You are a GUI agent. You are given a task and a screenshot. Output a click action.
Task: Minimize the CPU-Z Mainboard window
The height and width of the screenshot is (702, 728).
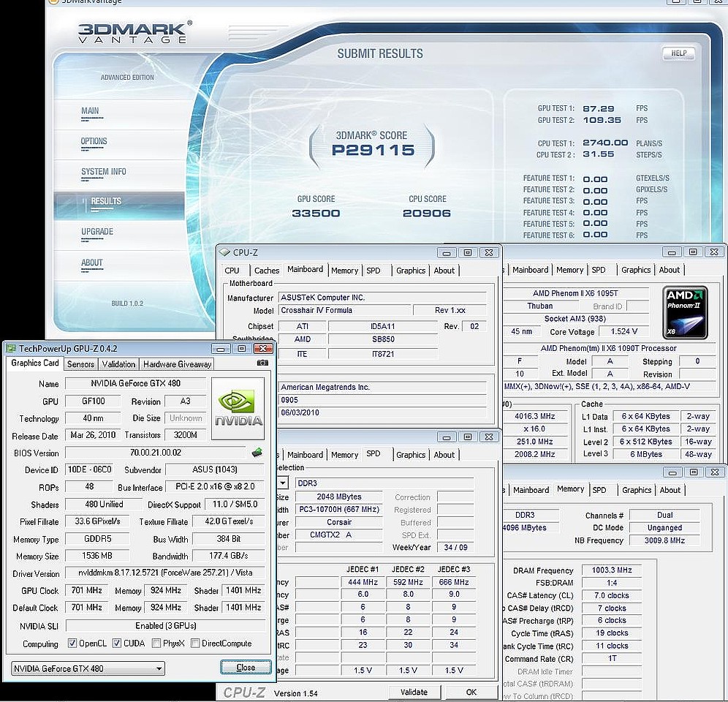[x=446, y=252]
